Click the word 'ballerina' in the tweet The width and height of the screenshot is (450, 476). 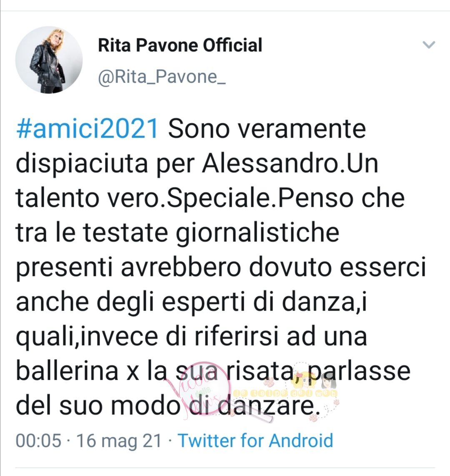(67, 371)
